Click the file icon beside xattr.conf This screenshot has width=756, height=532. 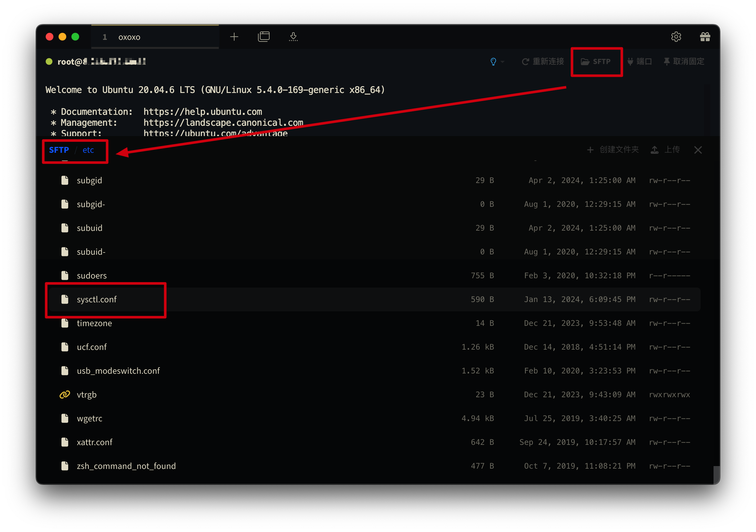click(x=65, y=442)
